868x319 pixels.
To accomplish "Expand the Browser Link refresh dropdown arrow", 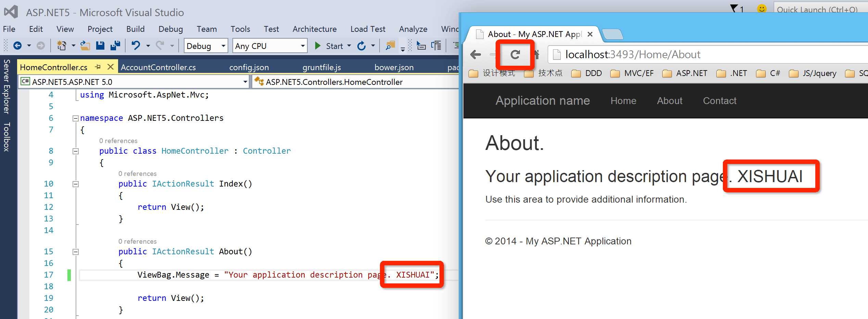I will [x=373, y=46].
